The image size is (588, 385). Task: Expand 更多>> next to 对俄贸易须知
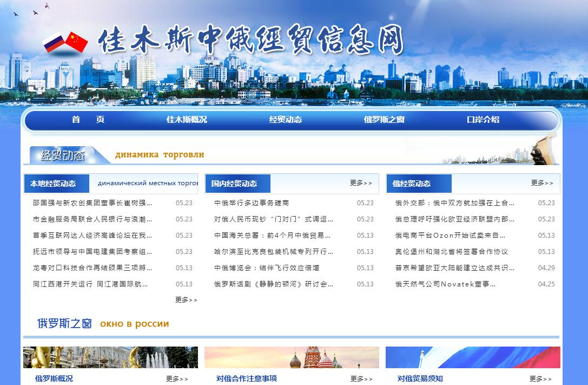tap(540, 379)
